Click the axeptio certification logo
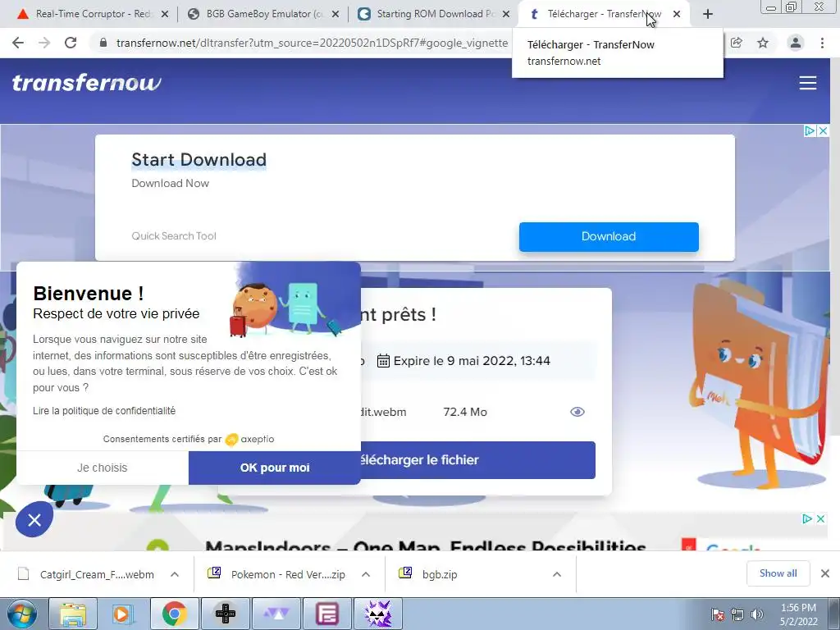This screenshot has height=630, width=840. (x=249, y=440)
